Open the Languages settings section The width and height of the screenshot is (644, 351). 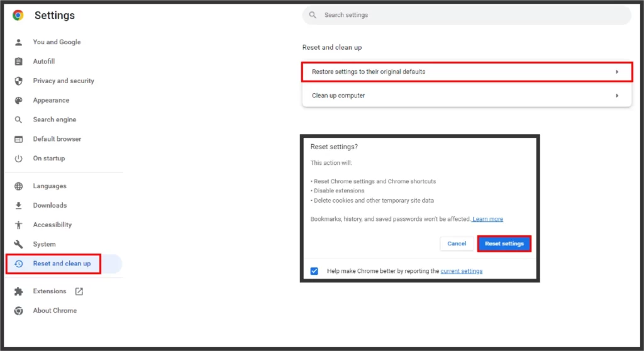coord(50,186)
